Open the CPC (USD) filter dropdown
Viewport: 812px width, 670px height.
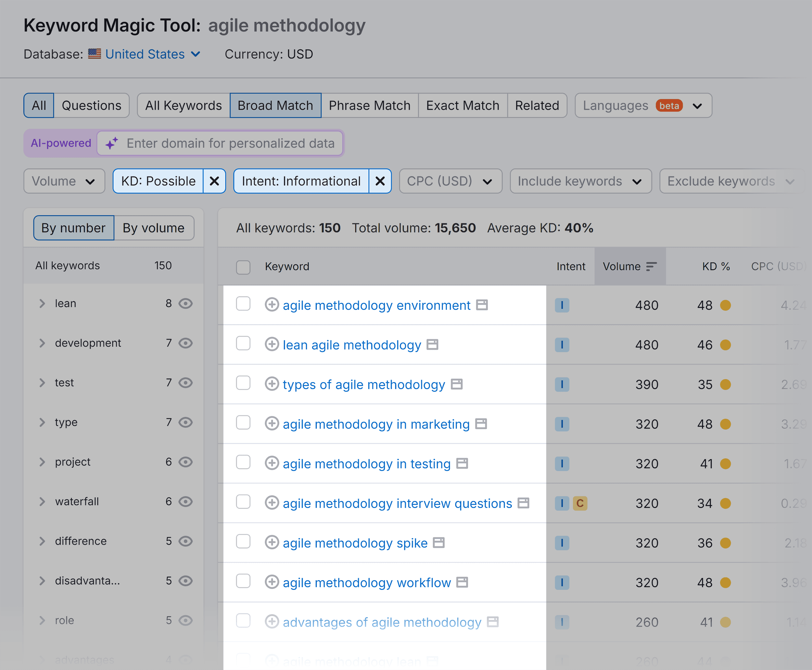[x=450, y=181]
